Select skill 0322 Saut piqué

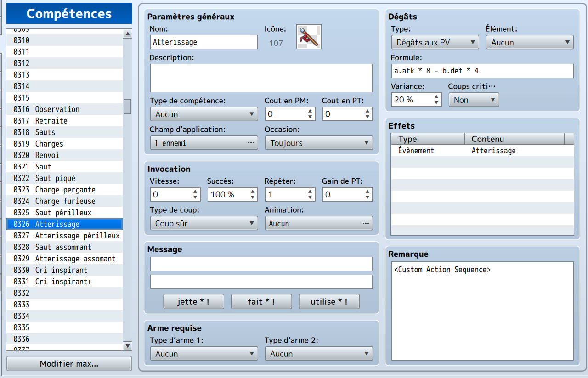tap(65, 178)
